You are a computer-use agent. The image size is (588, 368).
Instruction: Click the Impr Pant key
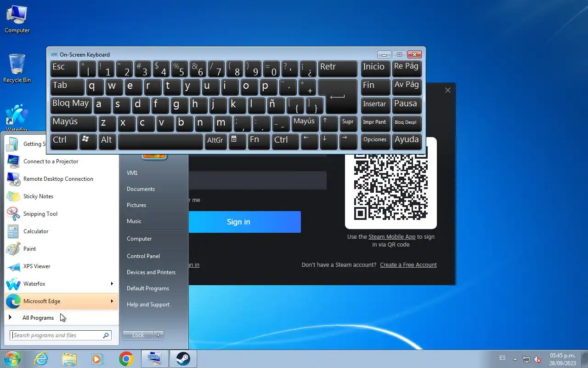click(x=375, y=124)
